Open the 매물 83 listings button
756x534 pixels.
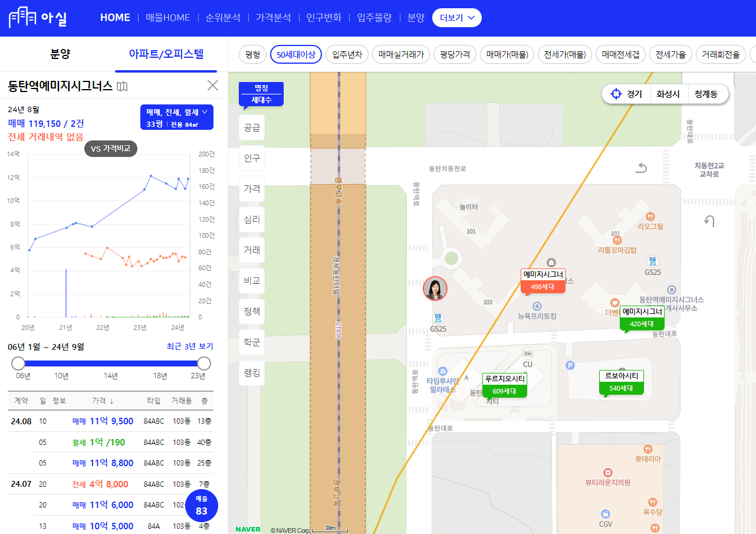point(201,505)
